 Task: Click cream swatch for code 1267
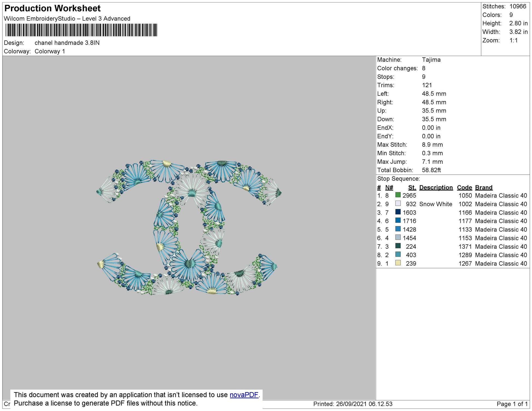(x=398, y=263)
